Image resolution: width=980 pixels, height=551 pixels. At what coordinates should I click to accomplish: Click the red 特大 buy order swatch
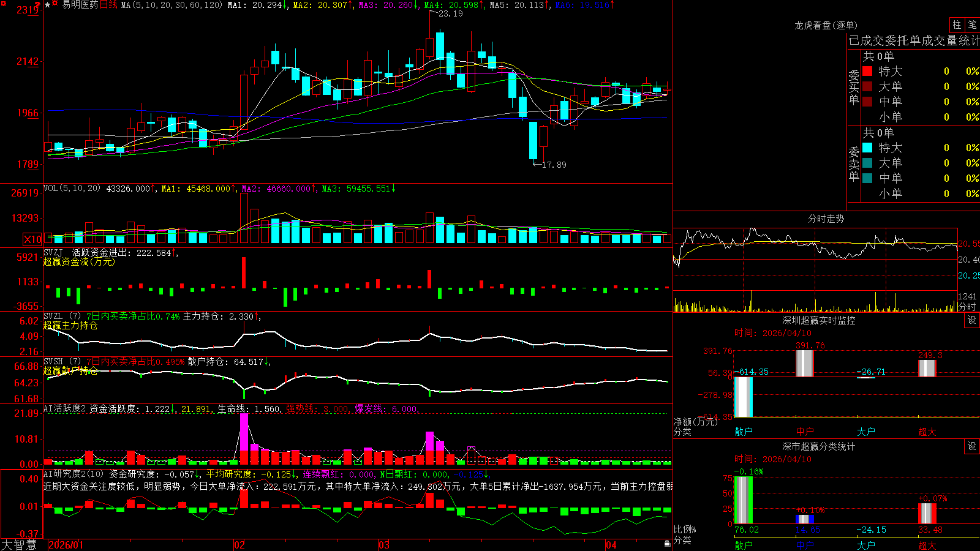(x=867, y=71)
